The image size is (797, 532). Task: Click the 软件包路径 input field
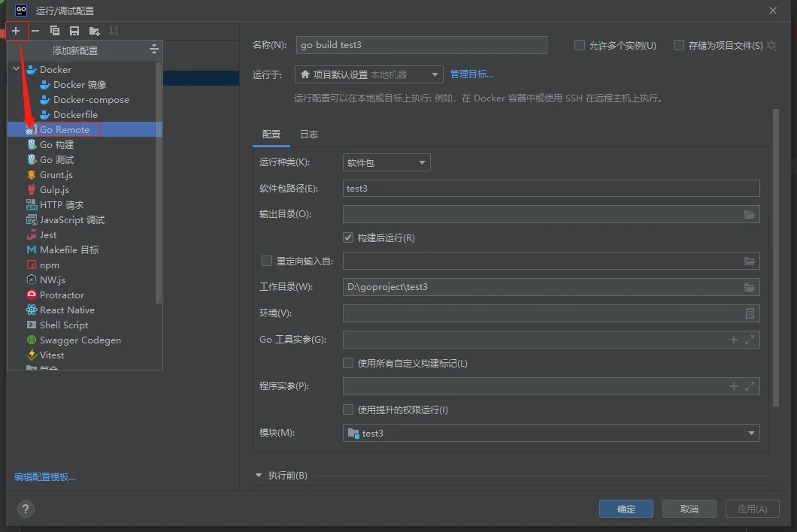coord(551,189)
